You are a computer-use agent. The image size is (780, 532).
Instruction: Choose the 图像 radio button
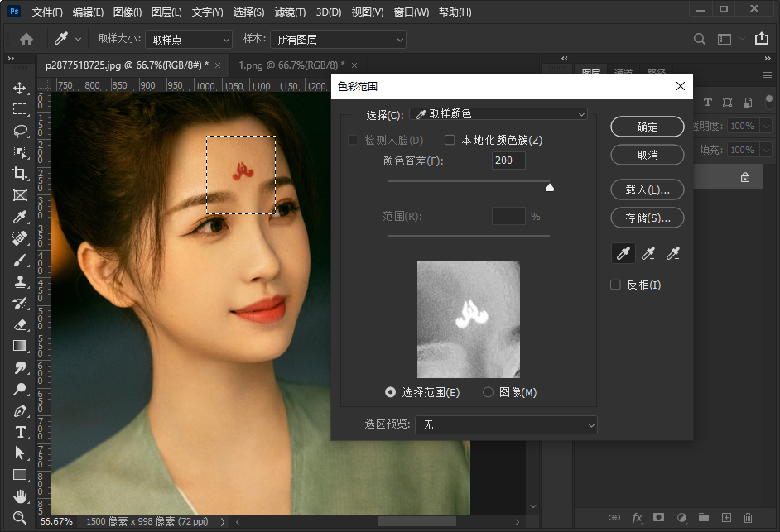[488, 392]
